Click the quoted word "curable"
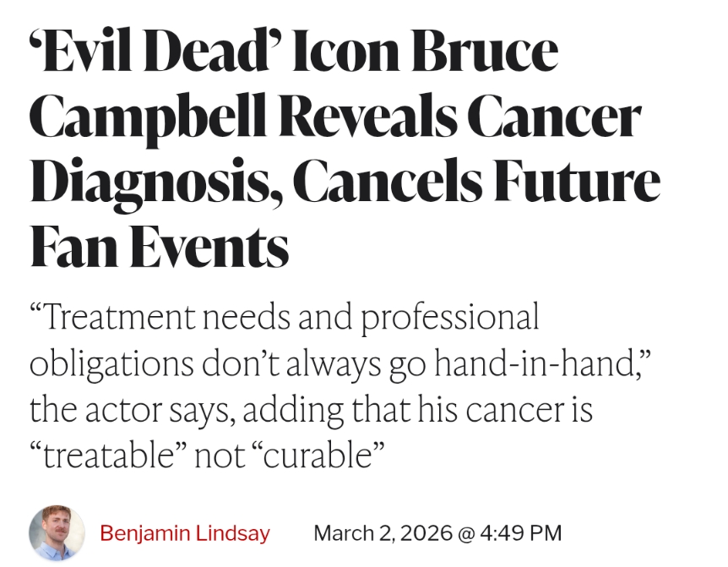 (318, 455)
